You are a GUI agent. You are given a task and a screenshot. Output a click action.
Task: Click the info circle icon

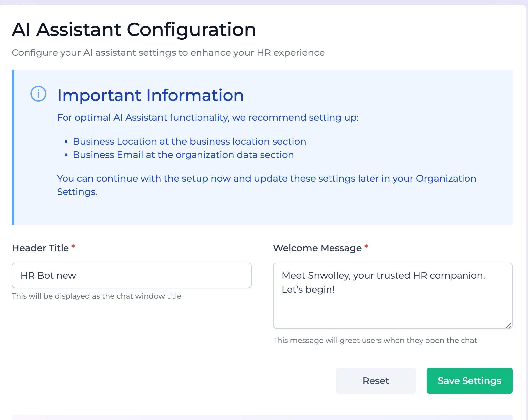click(38, 94)
